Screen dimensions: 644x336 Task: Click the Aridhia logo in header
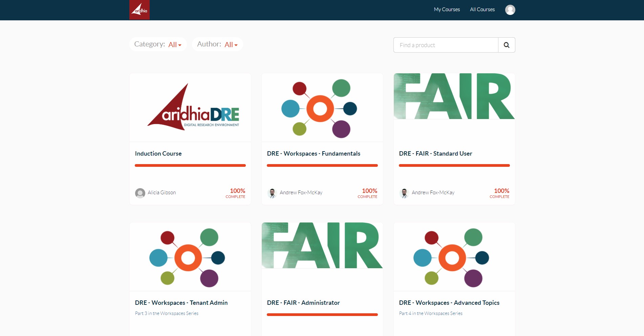(139, 10)
